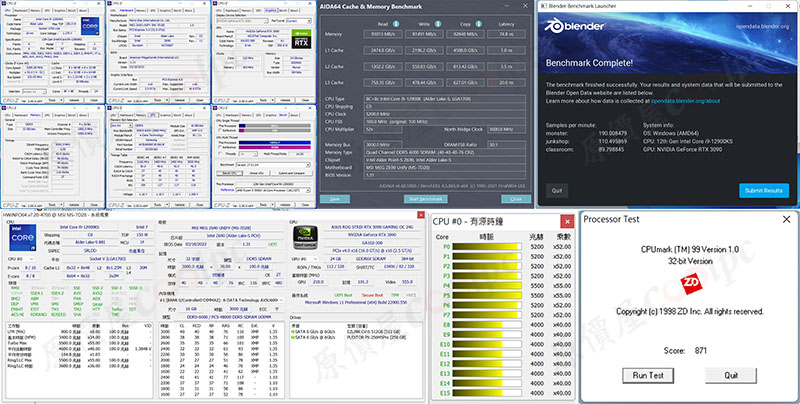
Task: Close the Processor Test dialog with X
Action: (x=786, y=219)
